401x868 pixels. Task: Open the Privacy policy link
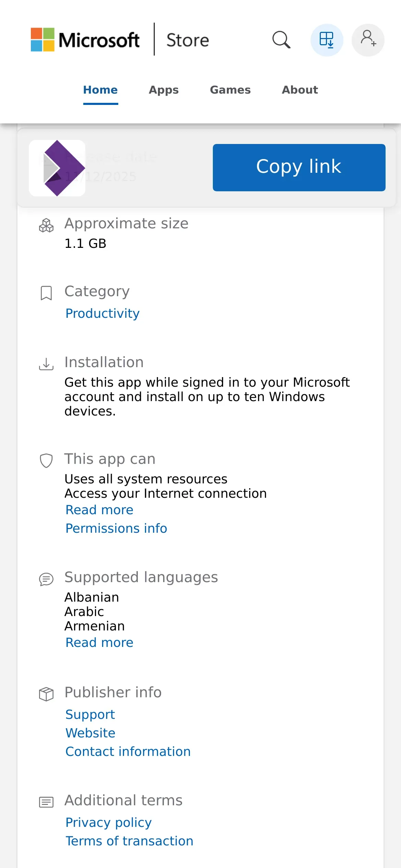tap(108, 822)
